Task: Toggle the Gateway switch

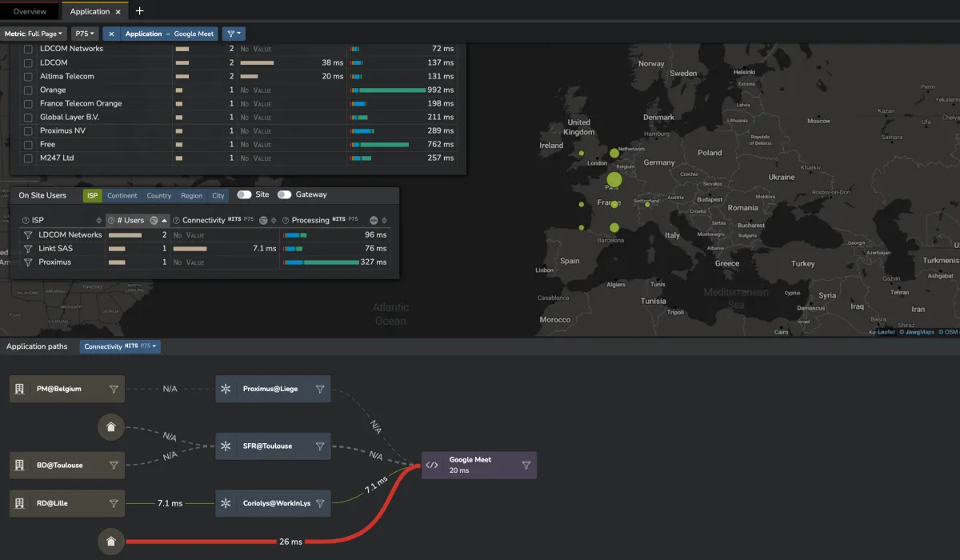Action: (x=284, y=194)
